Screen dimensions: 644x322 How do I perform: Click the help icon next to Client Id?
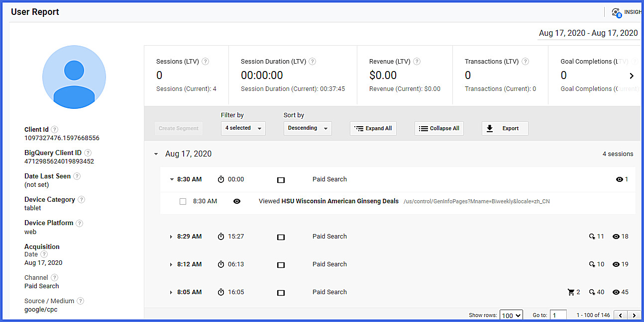pos(55,129)
